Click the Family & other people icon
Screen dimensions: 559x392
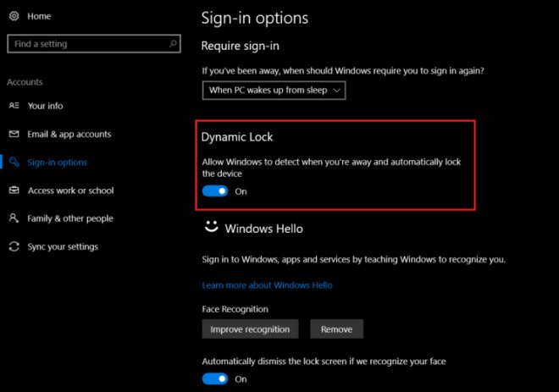pos(14,218)
